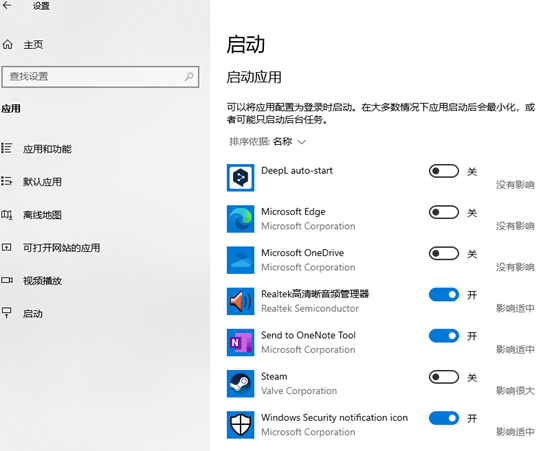This screenshot has height=451, width=554.
Task: Disable Realtek audio manager startup toggle
Action: (444, 294)
